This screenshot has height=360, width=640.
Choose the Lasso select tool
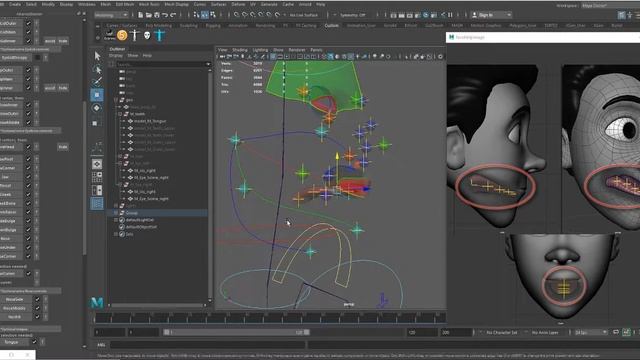pos(97,69)
